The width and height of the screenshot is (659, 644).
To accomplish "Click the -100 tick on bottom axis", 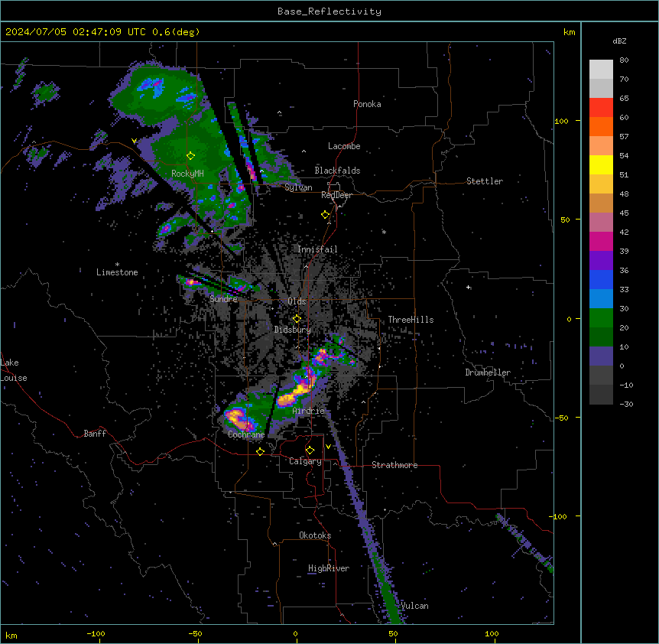I will 96,633.
